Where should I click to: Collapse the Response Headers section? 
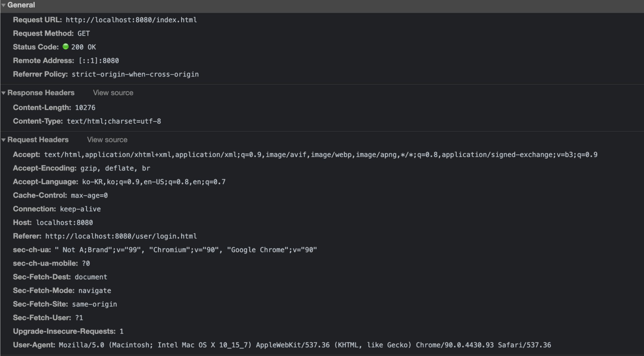coord(3,93)
